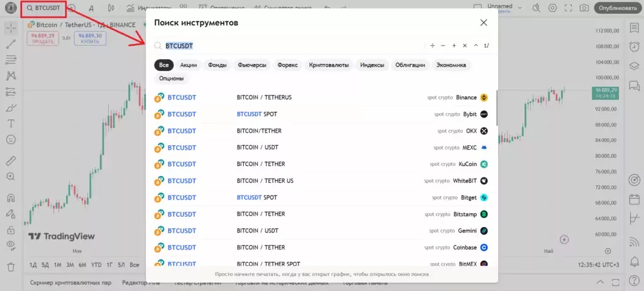Image resolution: width=644 pixels, height=291 pixels.
Task: Select the brush drawing tool
Action: pyautogui.click(x=11, y=108)
